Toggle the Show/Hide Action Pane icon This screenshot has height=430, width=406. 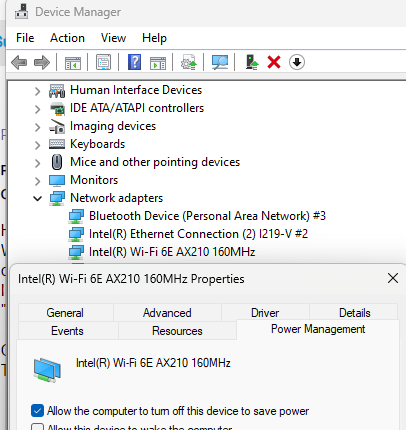158,62
